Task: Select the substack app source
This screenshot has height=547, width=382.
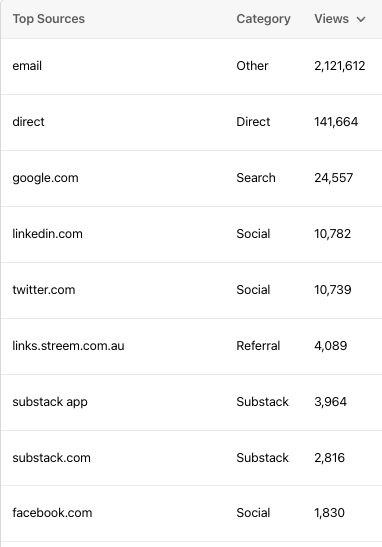Action: [50, 402]
